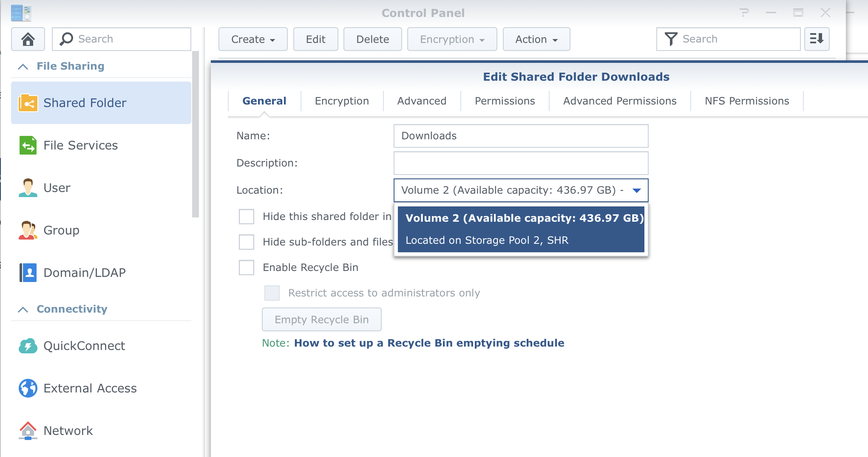This screenshot has height=457, width=868.
Task: Click the Description input field
Action: [x=521, y=163]
